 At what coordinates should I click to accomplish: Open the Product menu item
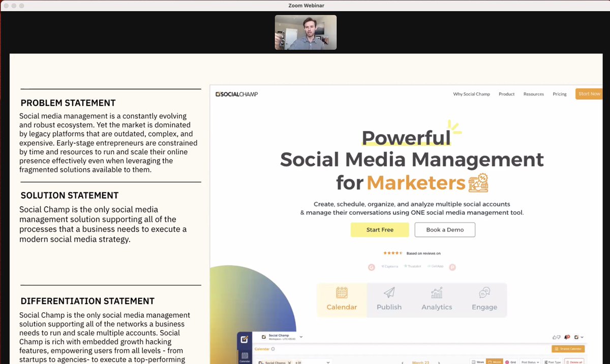506,94
